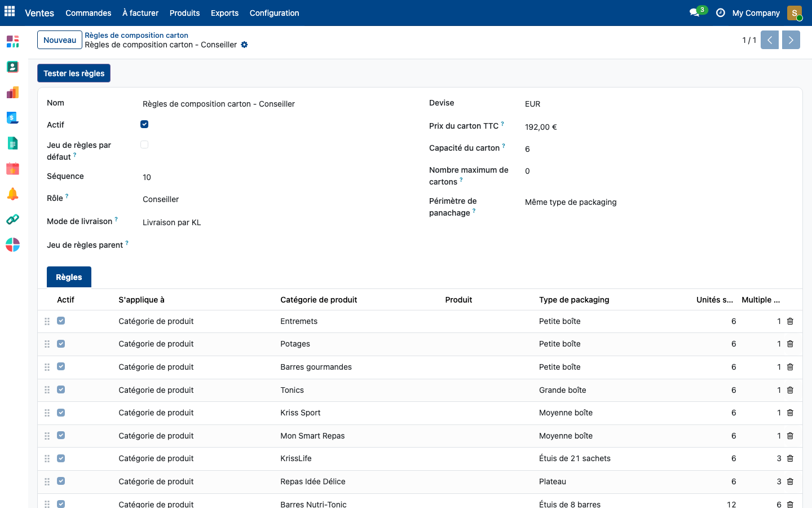Select the Règles tab
This screenshot has width=812, height=508.
pyautogui.click(x=69, y=277)
